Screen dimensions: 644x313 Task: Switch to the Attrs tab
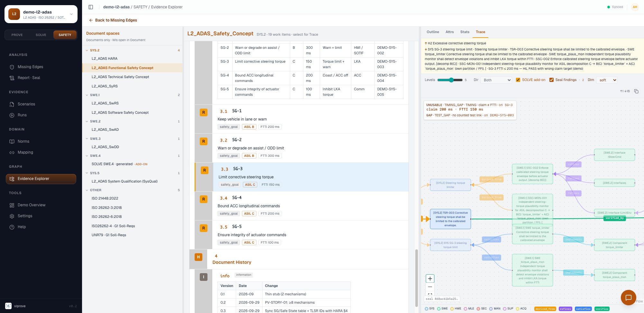(x=449, y=32)
